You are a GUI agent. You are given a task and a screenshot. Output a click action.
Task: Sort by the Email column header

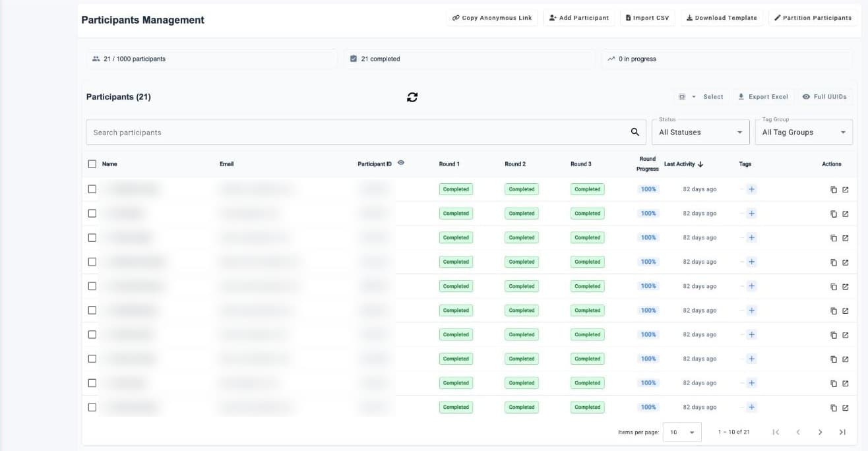tap(226, 164)
